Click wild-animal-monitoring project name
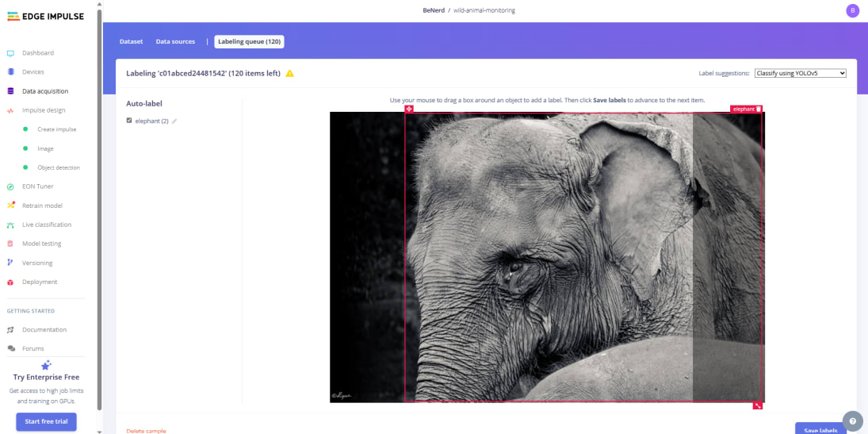The height and width of the screenshot is (434, 868). (484, 10)
